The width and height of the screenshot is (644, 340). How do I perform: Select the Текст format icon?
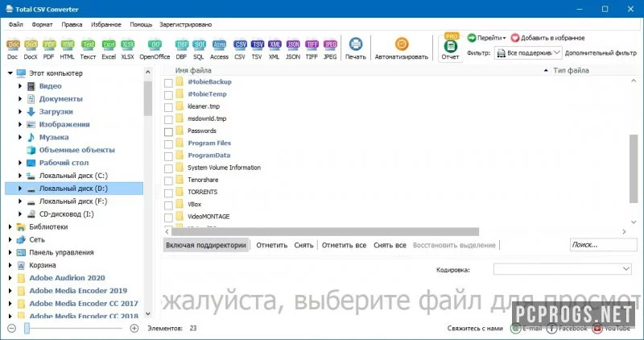[x=88, y=49]
